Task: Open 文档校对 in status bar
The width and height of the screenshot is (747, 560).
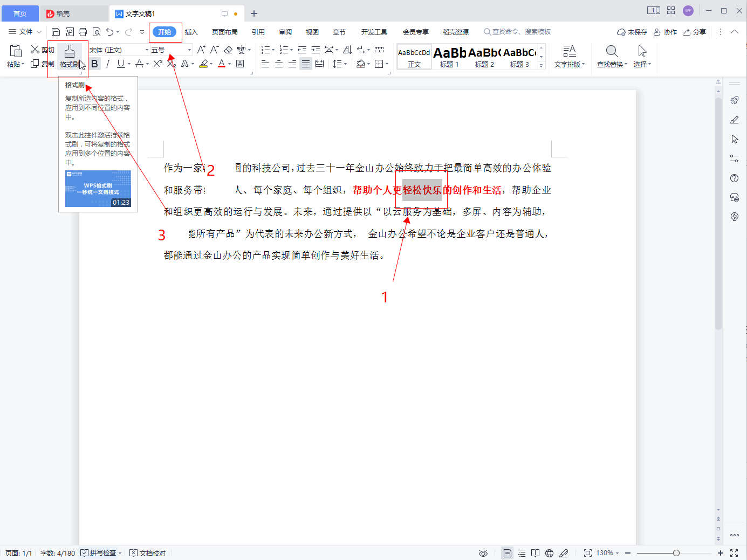Action: point(148,553)
